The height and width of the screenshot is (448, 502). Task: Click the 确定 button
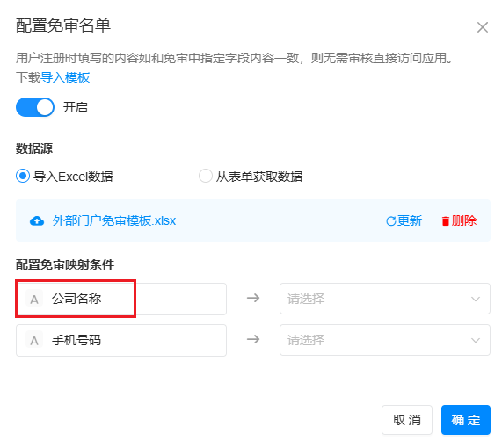pyautogui.click(x=465, y=420)
